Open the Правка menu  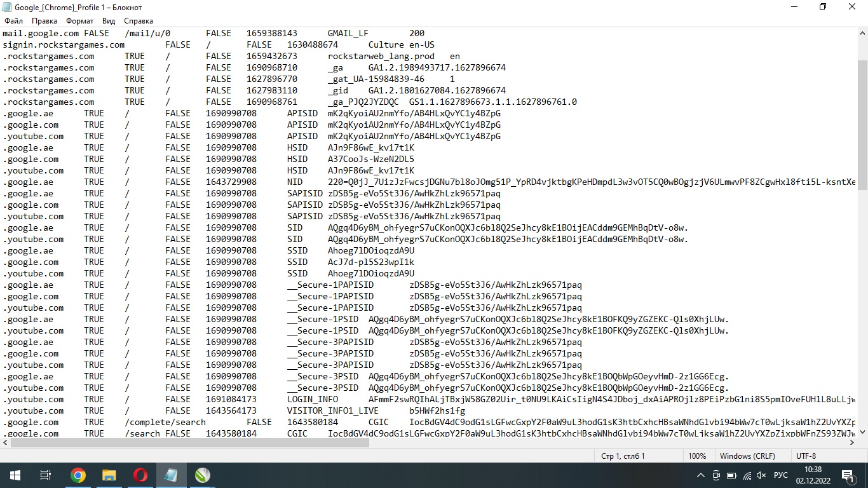(x=44, y=21)
